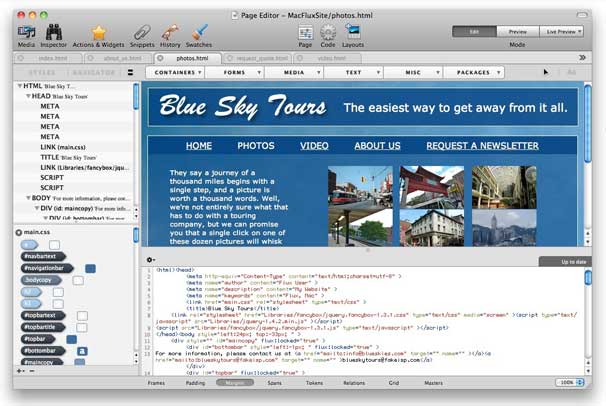Image resolution: width=606 pixels, height=406 pixels.
Task: Select the streetcar photo thumbnail
Action: (x=360, y=187)
